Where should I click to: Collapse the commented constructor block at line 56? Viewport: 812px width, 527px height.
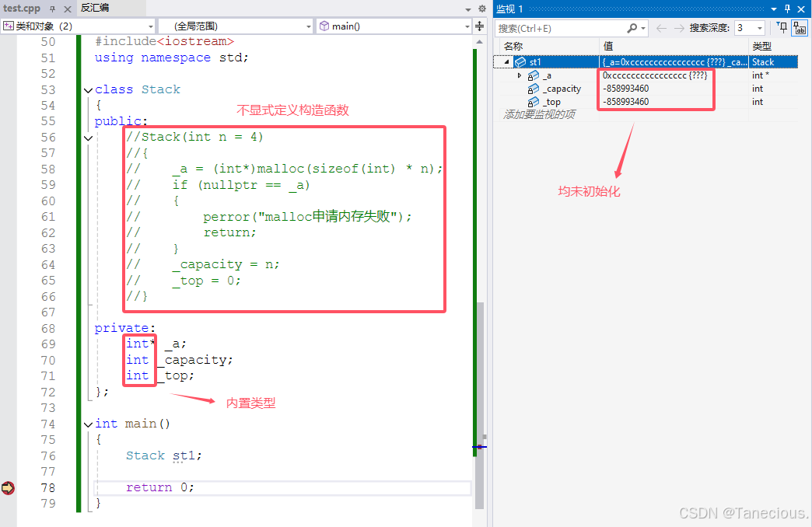point(88,138)
